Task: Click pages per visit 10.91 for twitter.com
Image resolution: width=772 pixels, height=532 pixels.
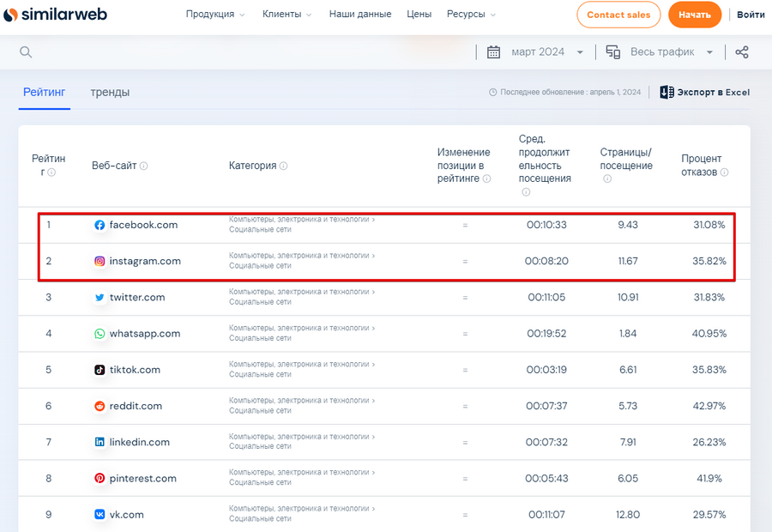Action: point(628,298)
